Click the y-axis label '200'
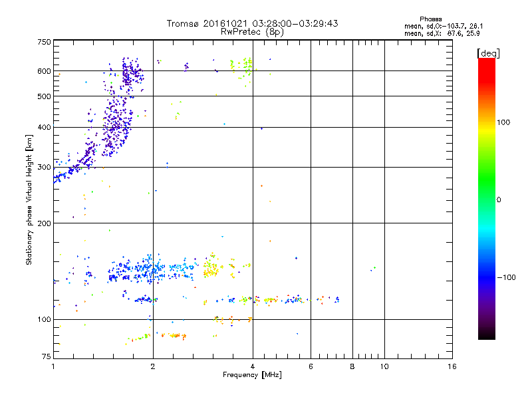 coord(44,223)
